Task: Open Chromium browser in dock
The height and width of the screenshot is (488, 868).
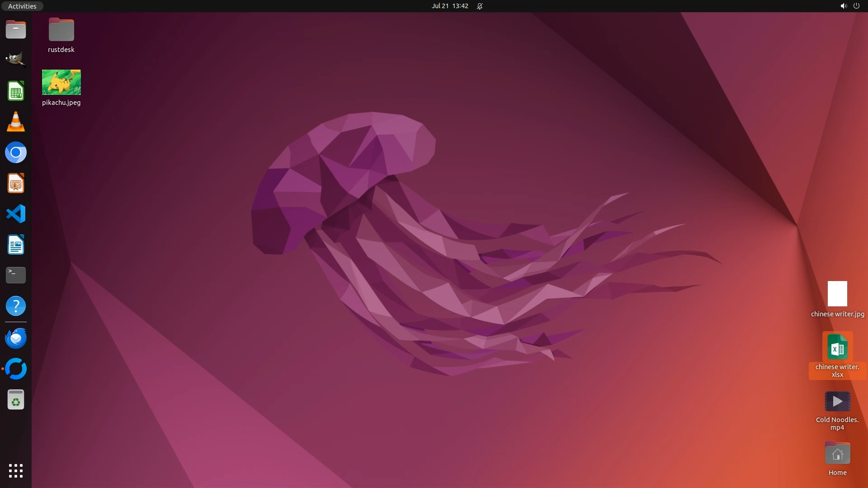Action: 16,153
